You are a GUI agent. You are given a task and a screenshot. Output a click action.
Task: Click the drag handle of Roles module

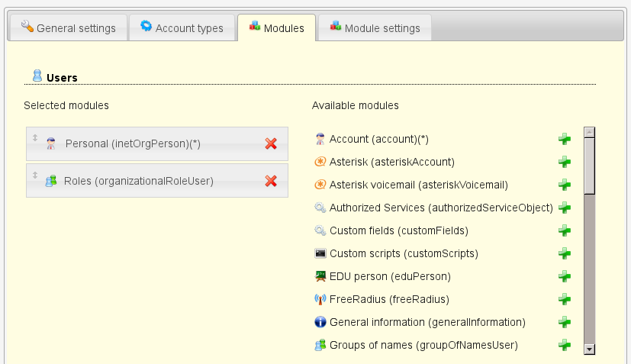pos(34,175)
